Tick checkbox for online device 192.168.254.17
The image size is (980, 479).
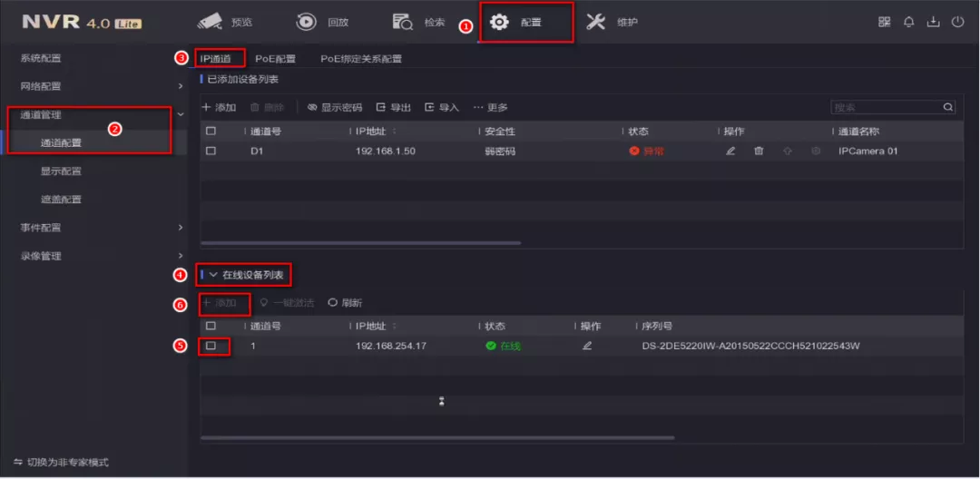coord(211,347)
